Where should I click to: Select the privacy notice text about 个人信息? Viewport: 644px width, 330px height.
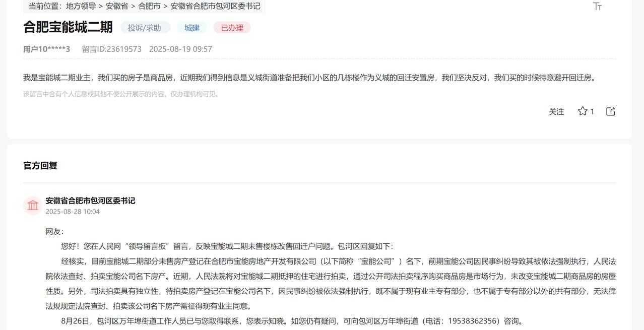tap(122, 94)
